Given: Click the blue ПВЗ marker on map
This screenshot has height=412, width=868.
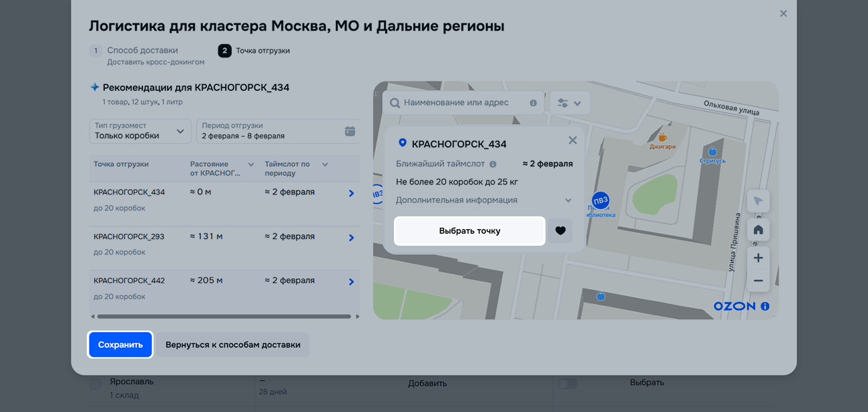Looking at the screenshot, I should (600, 200).
